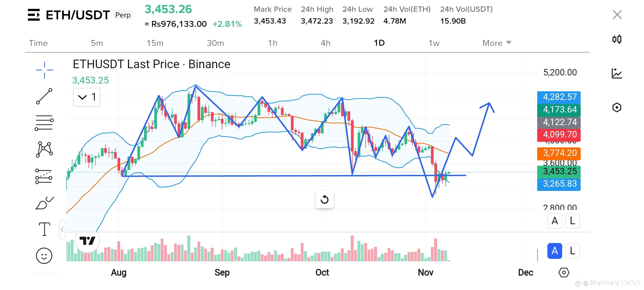Click the 5,200.00 price axis value
The width and height of the screenshot is (644, 290).
[x=560, y=73]
